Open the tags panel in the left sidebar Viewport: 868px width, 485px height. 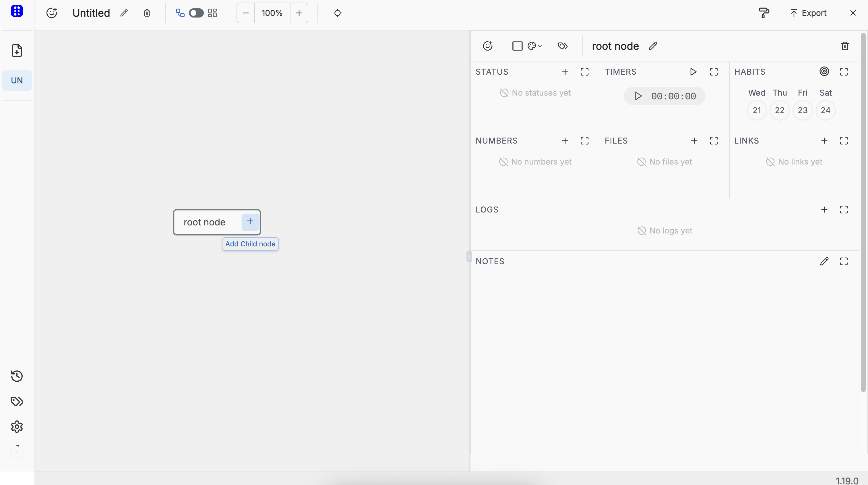[x=17, y=401]
